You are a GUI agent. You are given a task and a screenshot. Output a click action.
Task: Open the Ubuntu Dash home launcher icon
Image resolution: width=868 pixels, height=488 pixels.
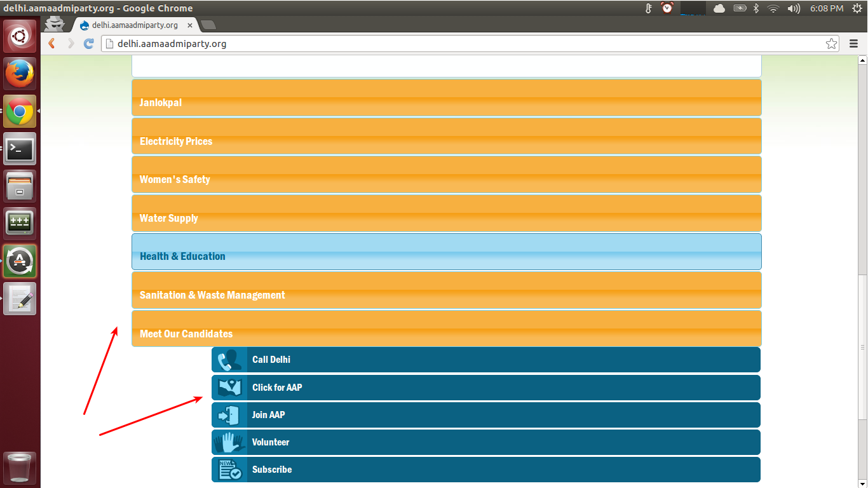(x=20, y=36)
